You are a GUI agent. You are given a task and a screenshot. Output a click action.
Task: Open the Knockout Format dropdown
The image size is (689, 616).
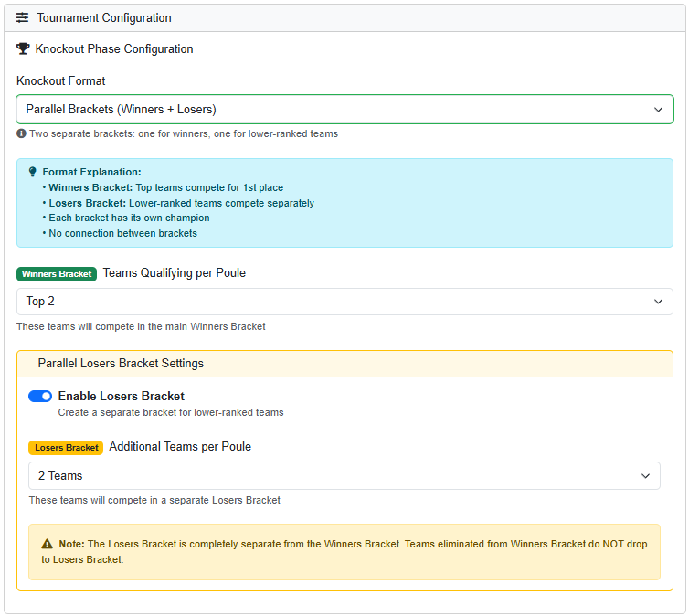344,110
